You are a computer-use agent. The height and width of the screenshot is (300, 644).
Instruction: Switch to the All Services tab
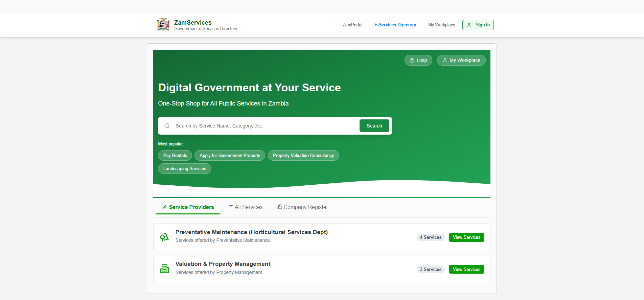coord(246,207)
